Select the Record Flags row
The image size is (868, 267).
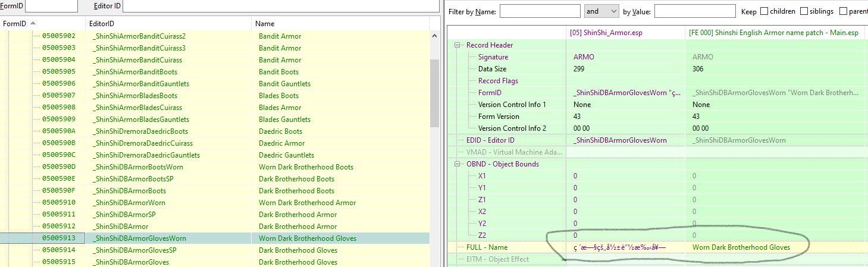point(657,81)
